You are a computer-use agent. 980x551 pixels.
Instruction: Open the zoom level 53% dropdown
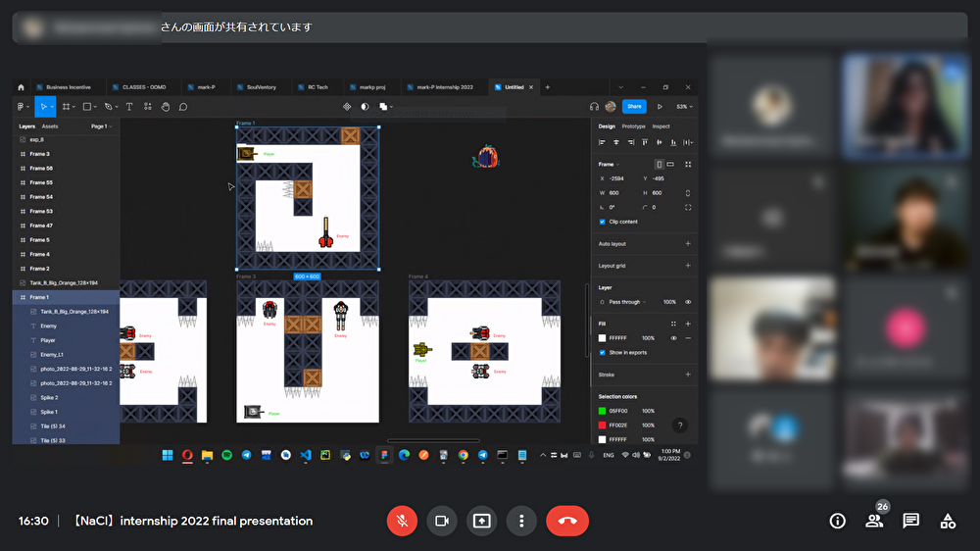[x=685, y=107]
